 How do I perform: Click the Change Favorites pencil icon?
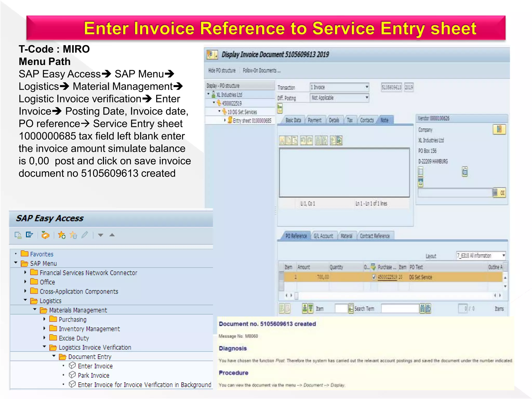tap(85, 235)
